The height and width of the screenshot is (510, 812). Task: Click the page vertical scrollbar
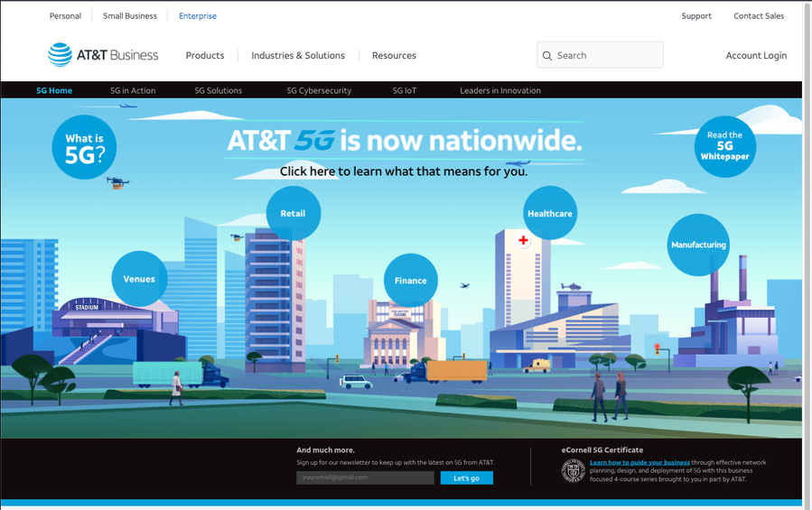click(x=807, y=255)
